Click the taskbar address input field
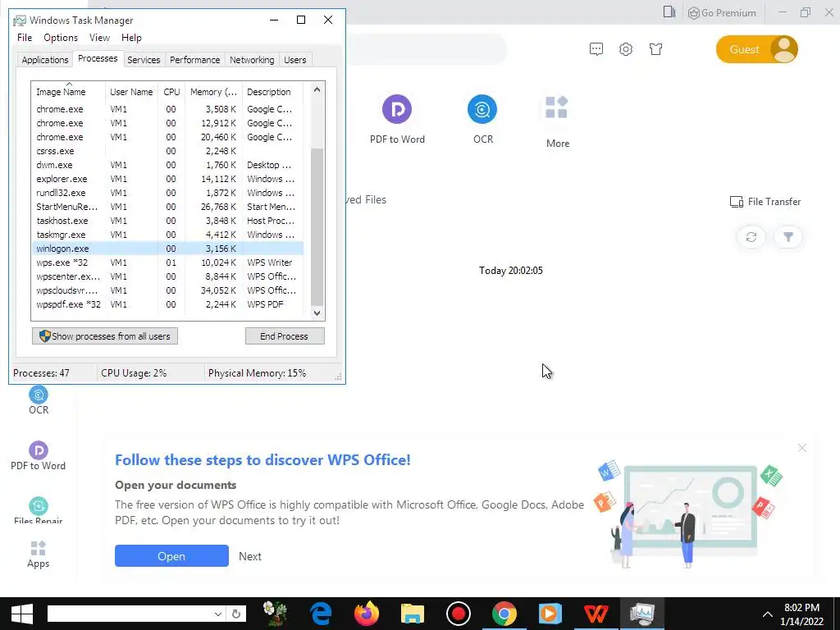The width and height of the screenshot is (840, 630). point(129,614)
